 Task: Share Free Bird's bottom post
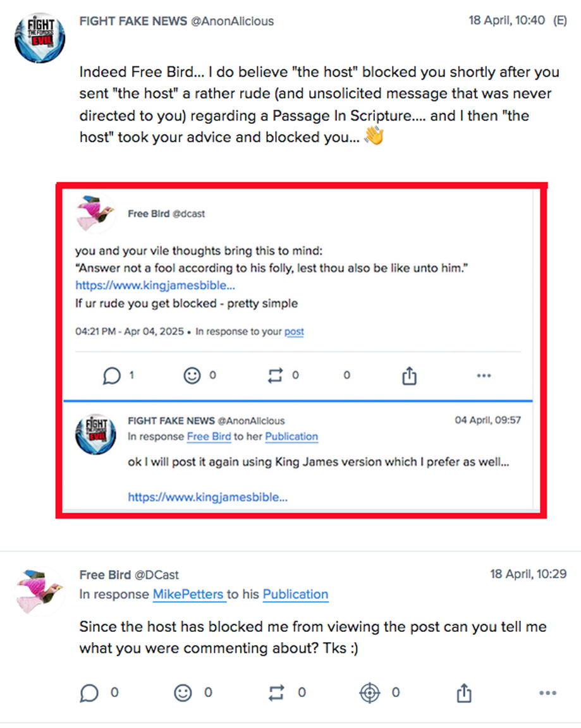464,693
